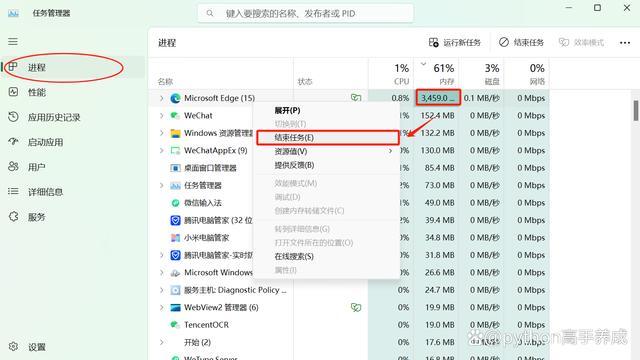Click the 小米电脑管家 process icon
The image size is (640, 360).
[x=175, y=238]
